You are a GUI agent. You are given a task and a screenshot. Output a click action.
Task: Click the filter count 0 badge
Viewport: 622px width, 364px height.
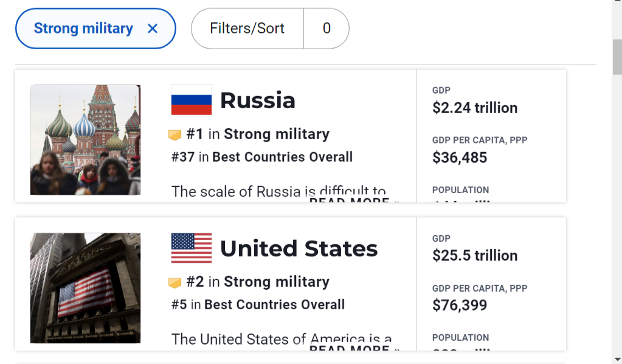pyautogui.click(x=327, y=29)
